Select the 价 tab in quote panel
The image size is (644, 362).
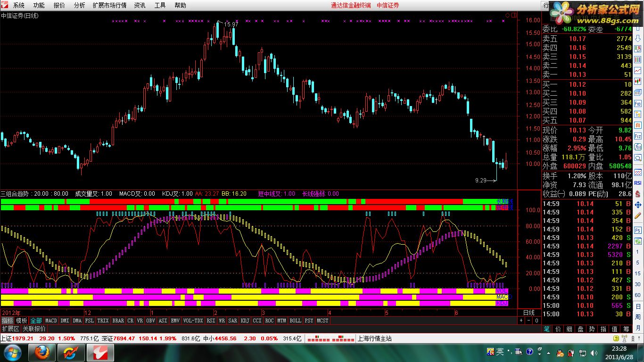point(558,329)
